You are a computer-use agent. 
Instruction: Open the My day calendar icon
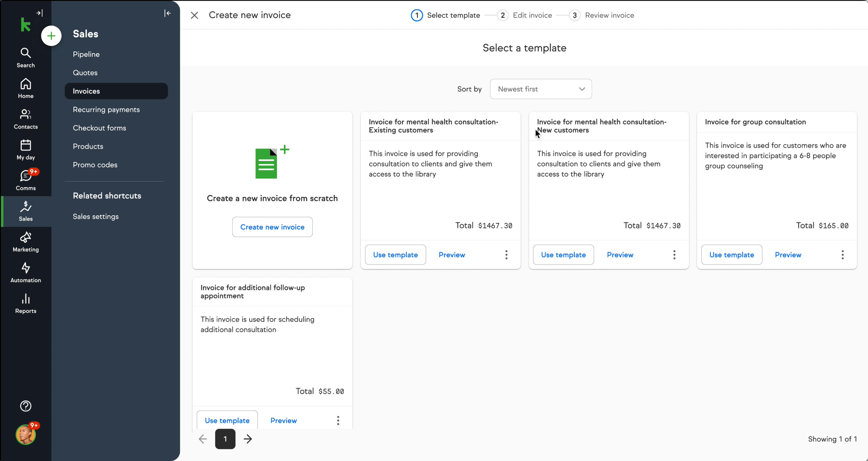coord(26,150)
